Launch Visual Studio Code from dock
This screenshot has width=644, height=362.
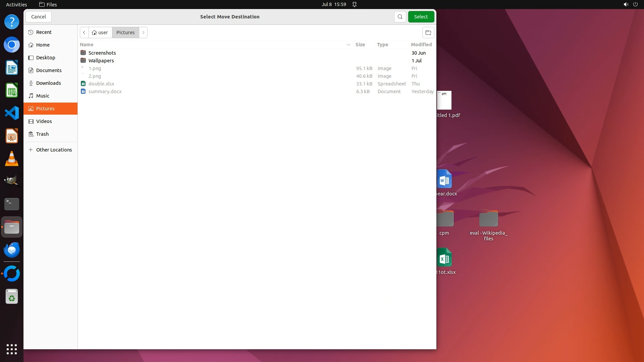click(x=12, y=113)
